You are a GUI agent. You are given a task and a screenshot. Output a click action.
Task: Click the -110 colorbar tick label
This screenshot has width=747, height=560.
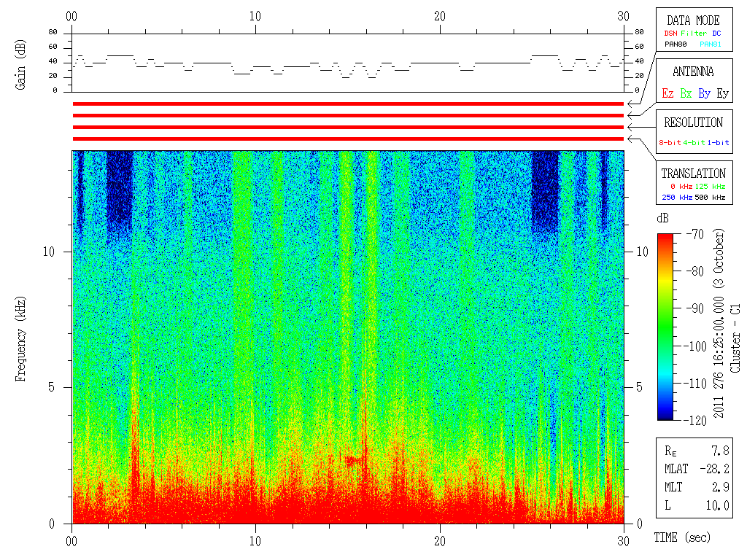[695, 384]
